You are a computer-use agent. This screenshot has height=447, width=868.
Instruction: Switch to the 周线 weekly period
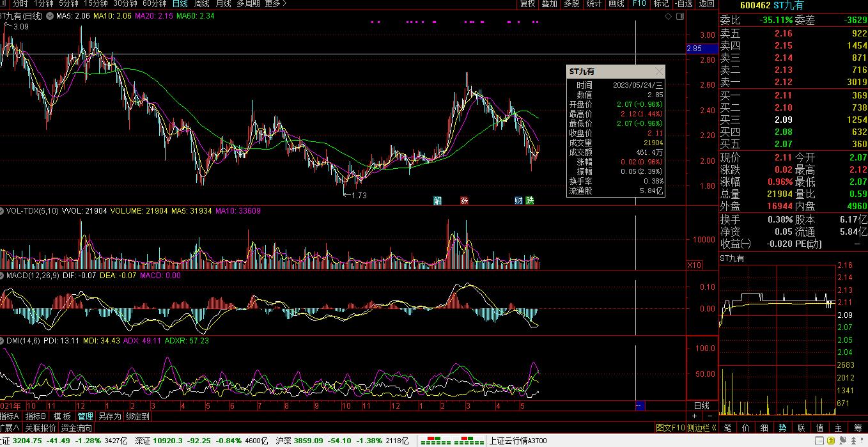(x=201, y=4)
